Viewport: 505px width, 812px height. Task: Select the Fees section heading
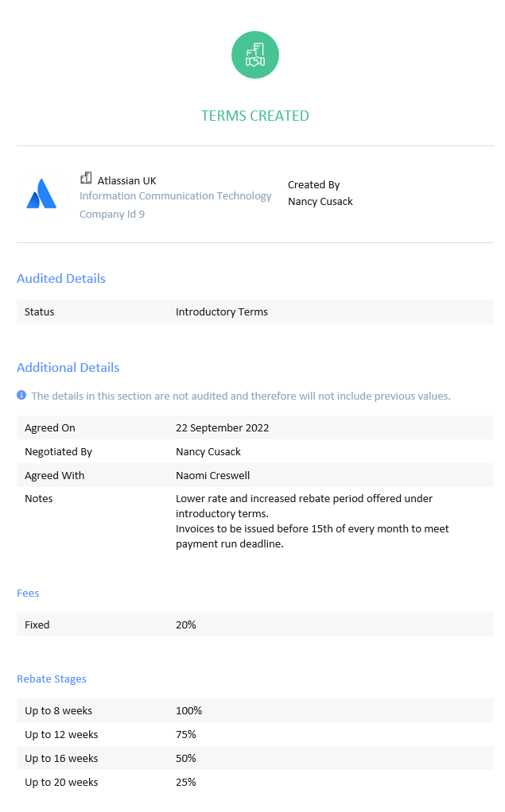28,593
